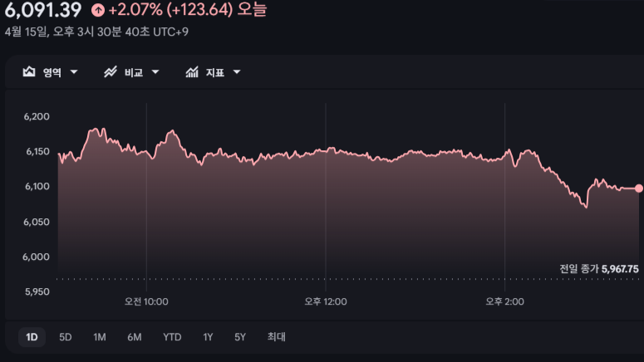644x362 pixels.
Task: Click the 비교 compare chart icon
Action: 110,72
